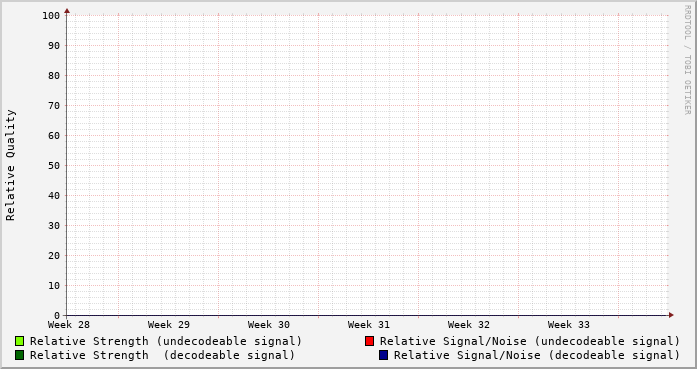The image size is (697, 369).
Task: Click the light green undecodeable strength swatch
Action: coord(19,341)
